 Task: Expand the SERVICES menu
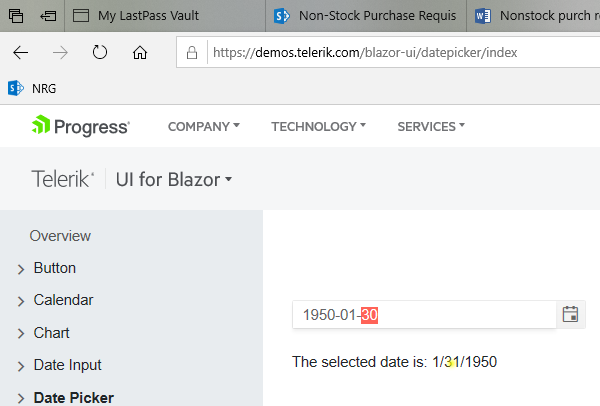tap(431, 127)
